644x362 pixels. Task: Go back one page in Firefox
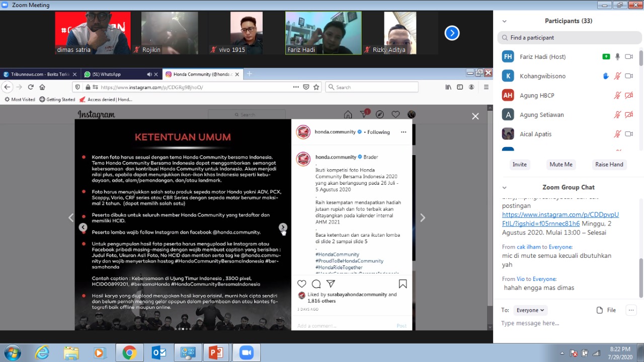click(x=7, y=87)
